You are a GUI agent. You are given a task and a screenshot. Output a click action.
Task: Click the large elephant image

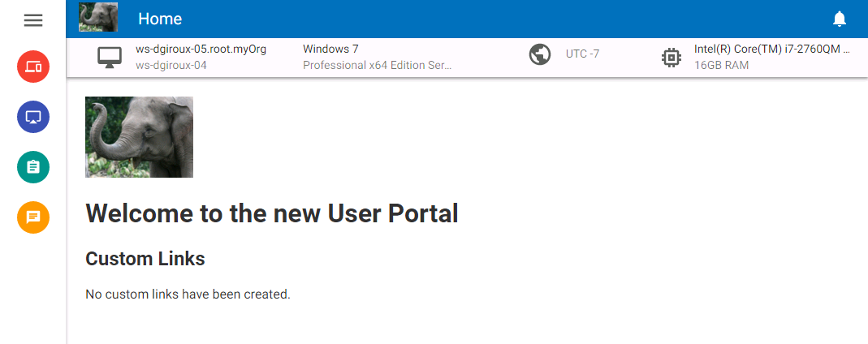(x=139, y=137)
